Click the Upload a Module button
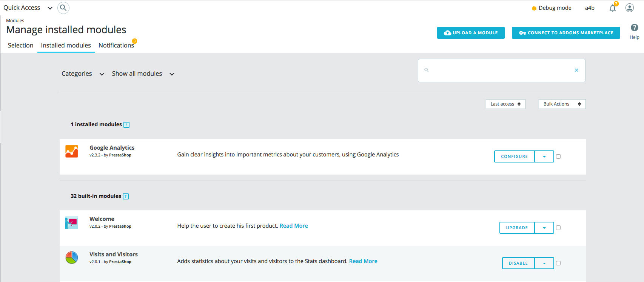Viewport: 644px width, 282px height. point(471,33)
